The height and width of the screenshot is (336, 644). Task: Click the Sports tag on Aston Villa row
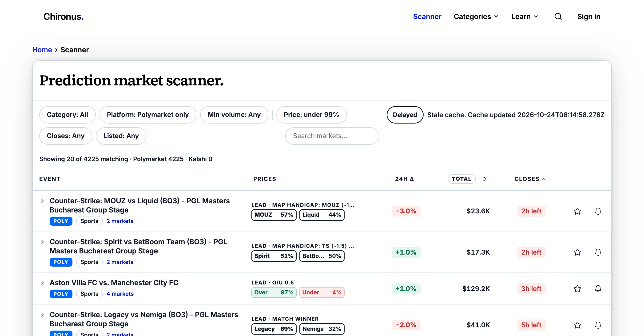pyautogui.click(x=89, y=294)
